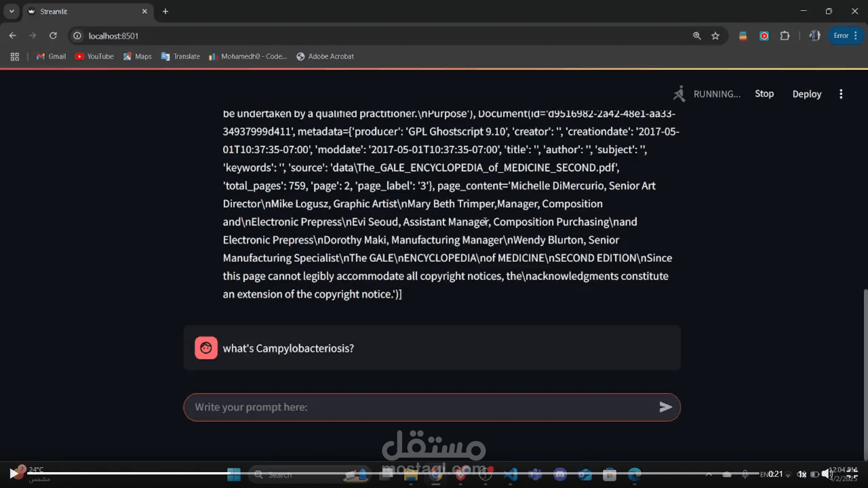Click the user avatar in chat message
The image size is (868, 488).
pos(206,348)
